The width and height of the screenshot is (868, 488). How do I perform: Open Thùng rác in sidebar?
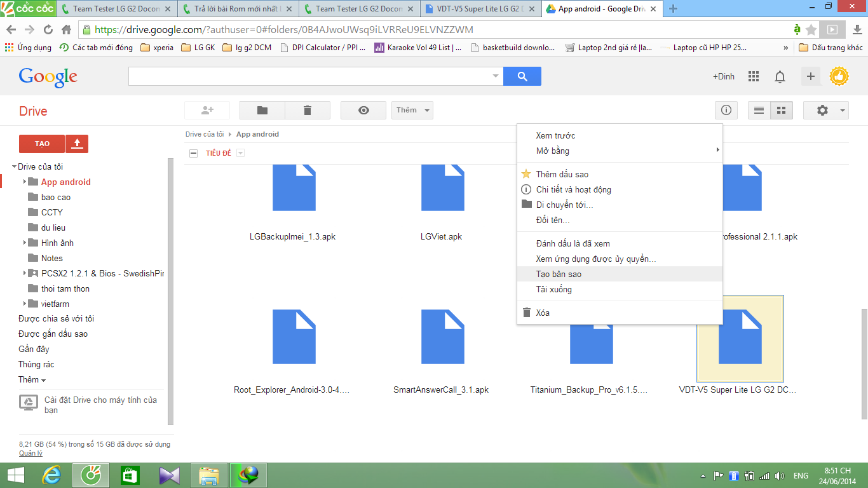click(x=36, y=364)
